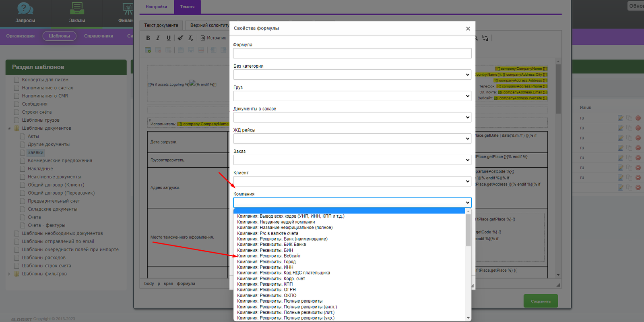Click the Шаблоны фильтров folder icon
Viewport: 644px width, 322px height.
coord(17,274)
